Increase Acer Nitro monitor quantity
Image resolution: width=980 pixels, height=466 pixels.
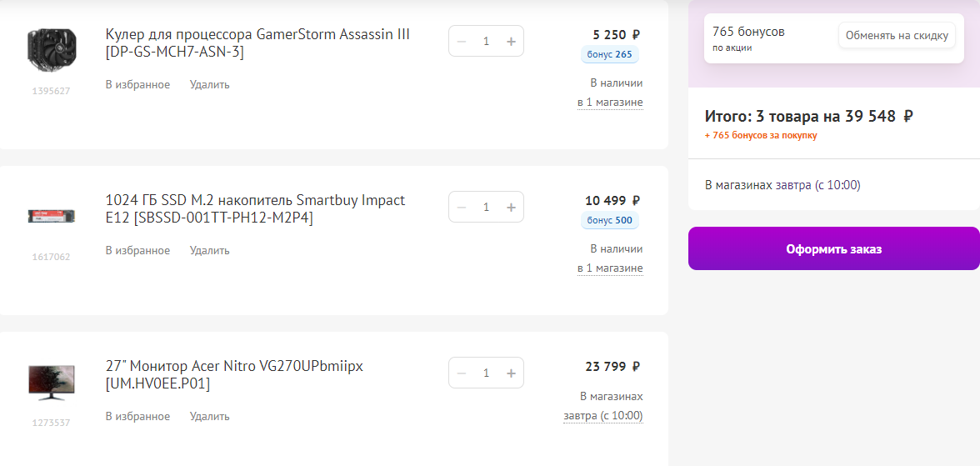click(511, 373)
